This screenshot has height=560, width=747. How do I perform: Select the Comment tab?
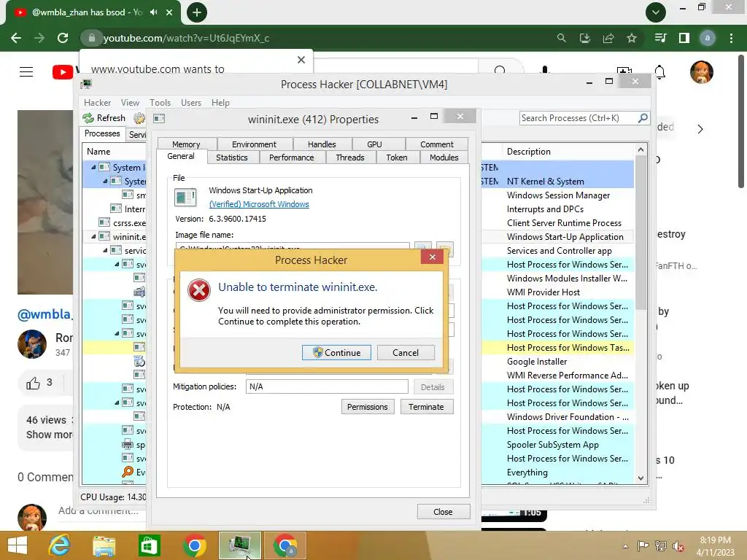tap(437, 144)
